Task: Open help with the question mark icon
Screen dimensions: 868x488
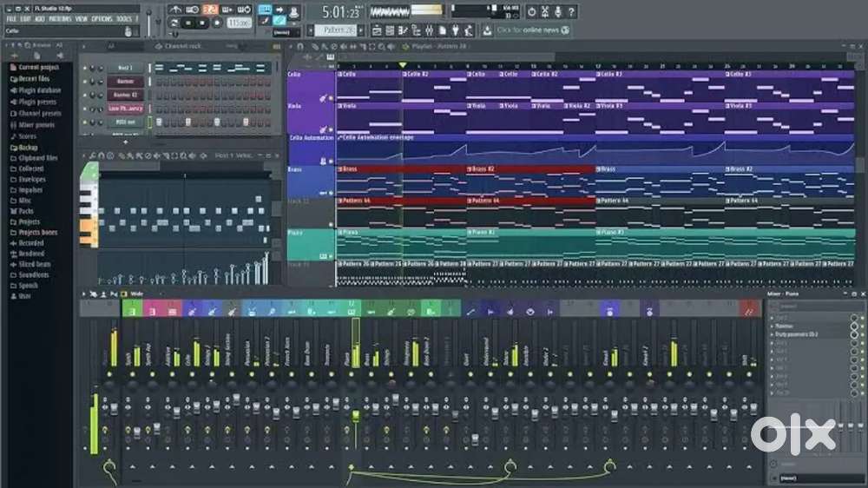Action: [571, 11]
